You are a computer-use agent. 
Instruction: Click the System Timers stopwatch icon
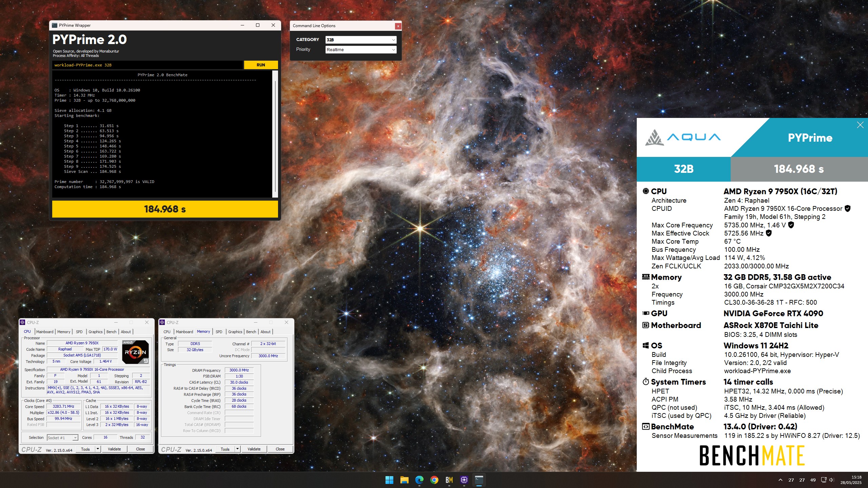pyautogui.click(x=646, y=382)
